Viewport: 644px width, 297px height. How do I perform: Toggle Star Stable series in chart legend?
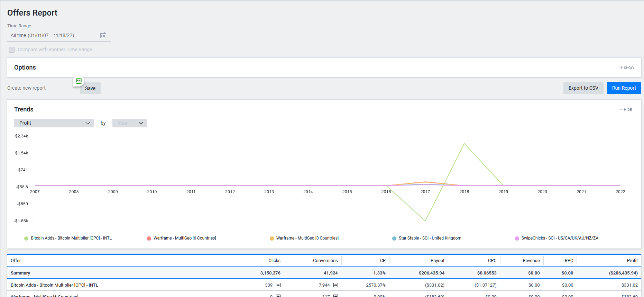[430, 238]
